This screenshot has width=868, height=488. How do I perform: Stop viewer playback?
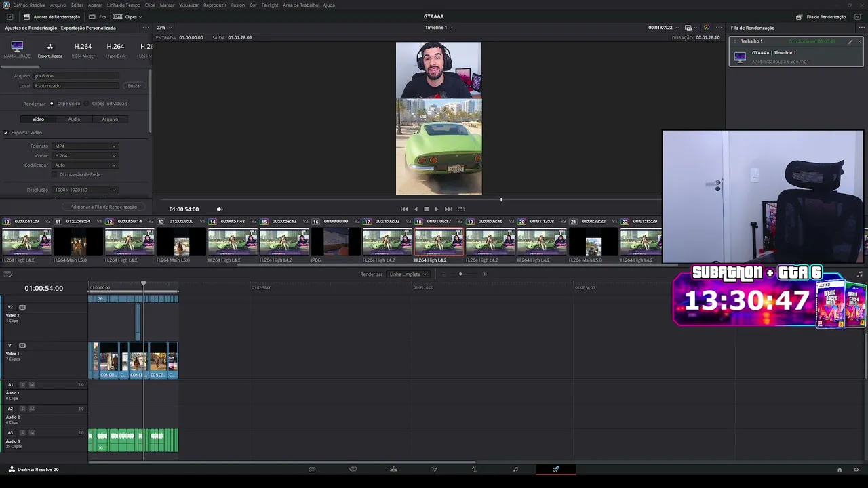pos(426,209)
